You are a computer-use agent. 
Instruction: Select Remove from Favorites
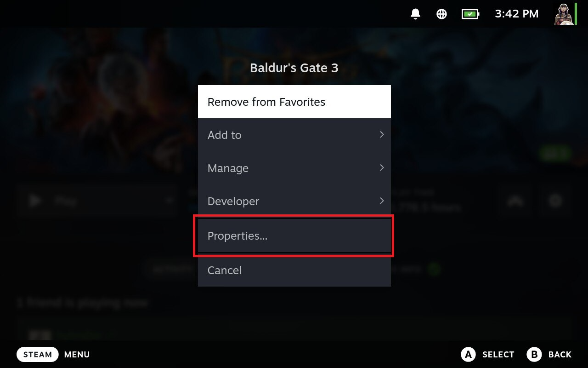294,102
